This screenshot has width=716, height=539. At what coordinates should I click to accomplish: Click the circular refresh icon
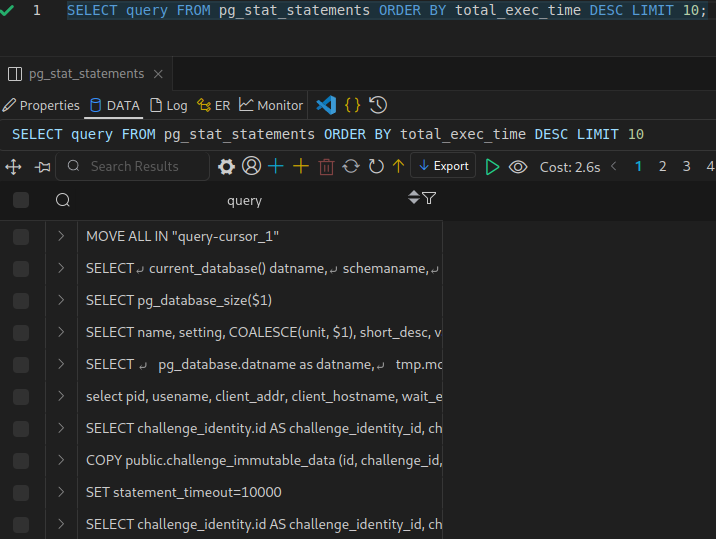pyautogui.click(x=376, y=166)
